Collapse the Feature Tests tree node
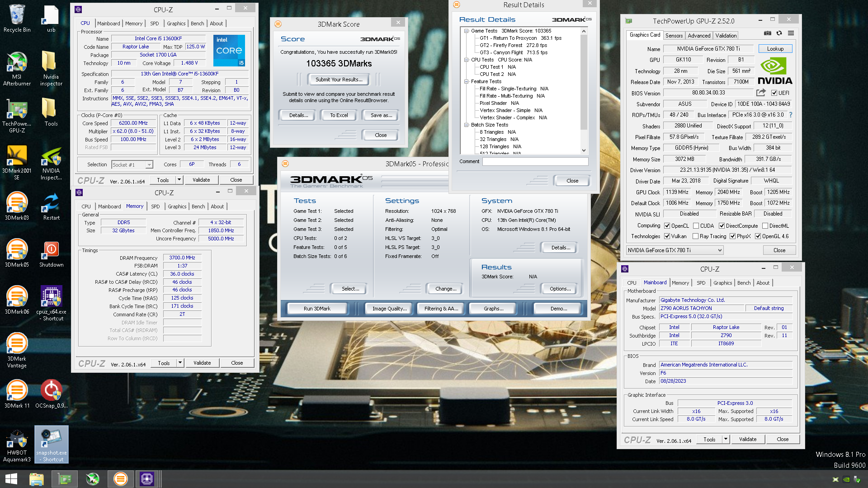 (466, 81)
